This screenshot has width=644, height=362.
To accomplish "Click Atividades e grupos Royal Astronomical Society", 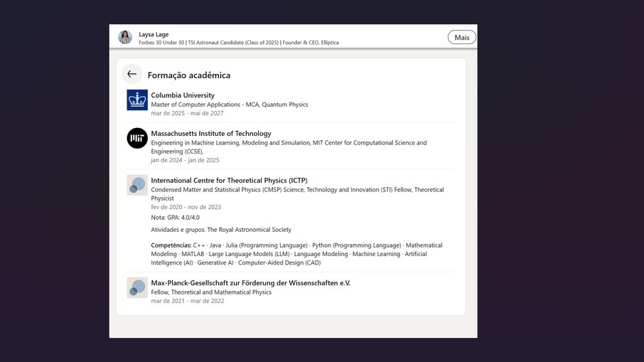I will [x=221, y=230].
